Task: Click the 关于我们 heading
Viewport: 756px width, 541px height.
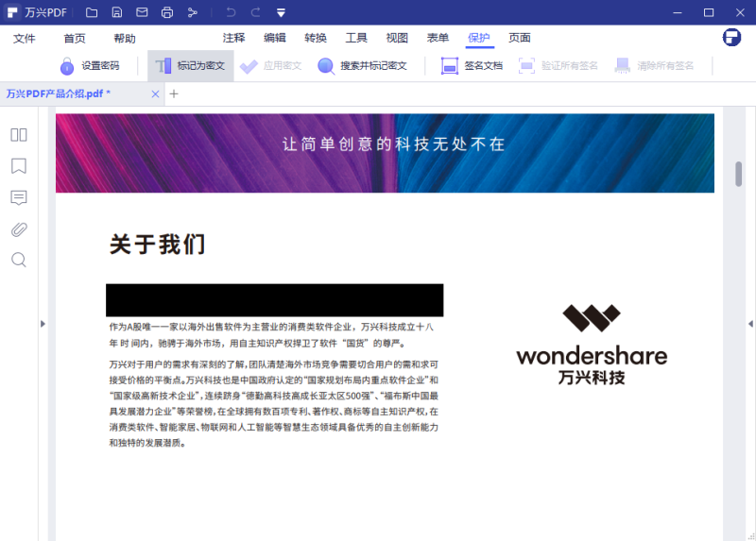Action: tap(158, 245)
